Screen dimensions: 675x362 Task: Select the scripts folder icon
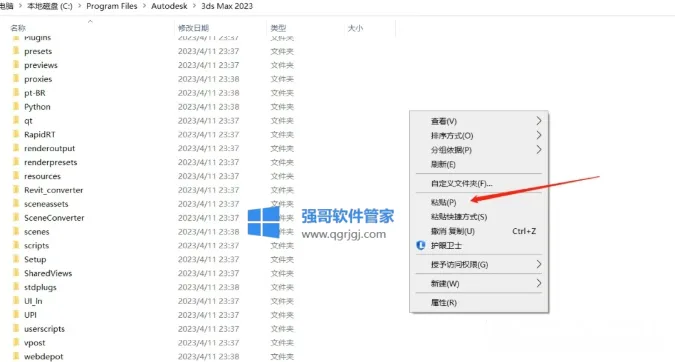coord(16,245)
